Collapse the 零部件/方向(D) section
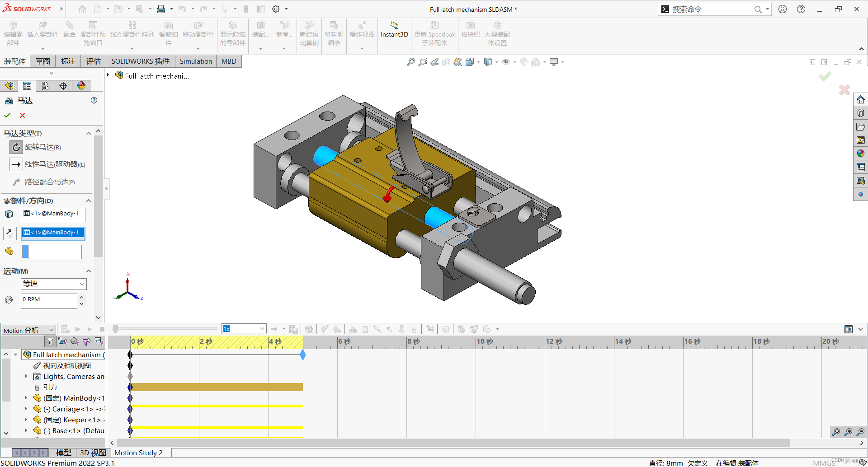 [x=89, y=201]
